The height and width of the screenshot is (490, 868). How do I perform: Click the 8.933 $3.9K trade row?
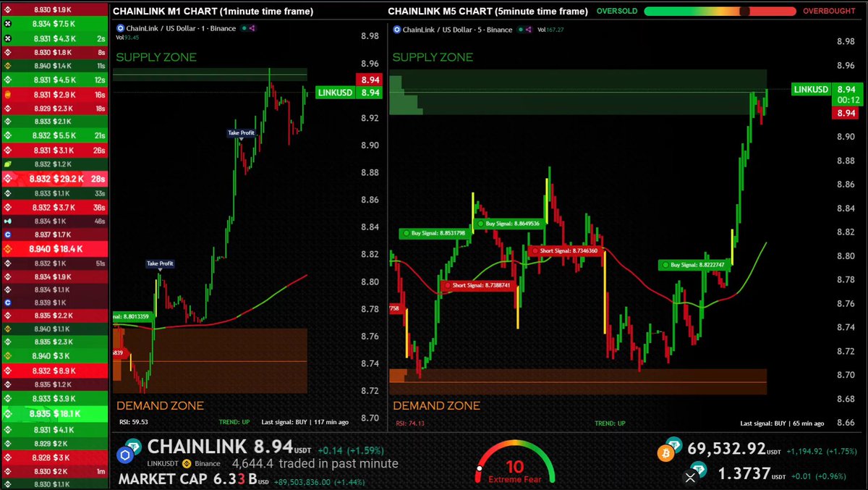56,399
